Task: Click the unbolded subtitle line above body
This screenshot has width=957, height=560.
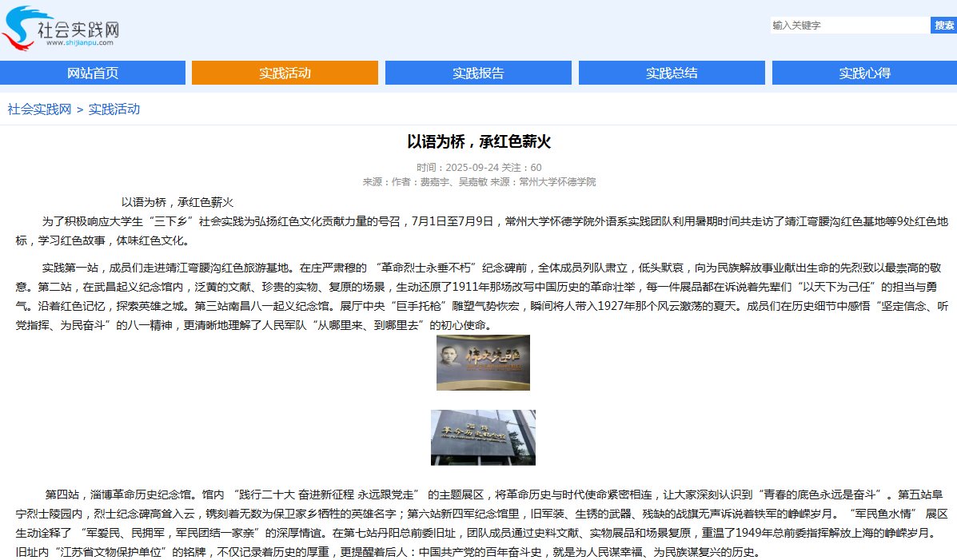Action: coord(177,203)
